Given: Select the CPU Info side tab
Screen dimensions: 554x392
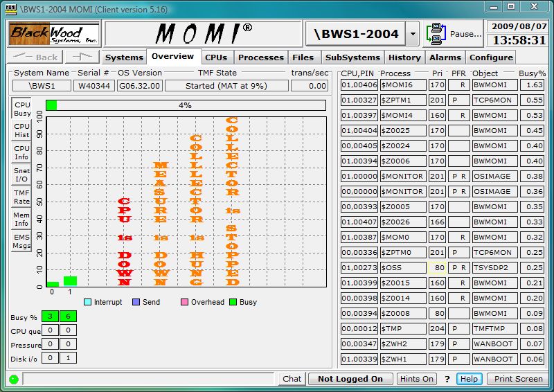Looking at the screenshot, I should tap(22, 152).
